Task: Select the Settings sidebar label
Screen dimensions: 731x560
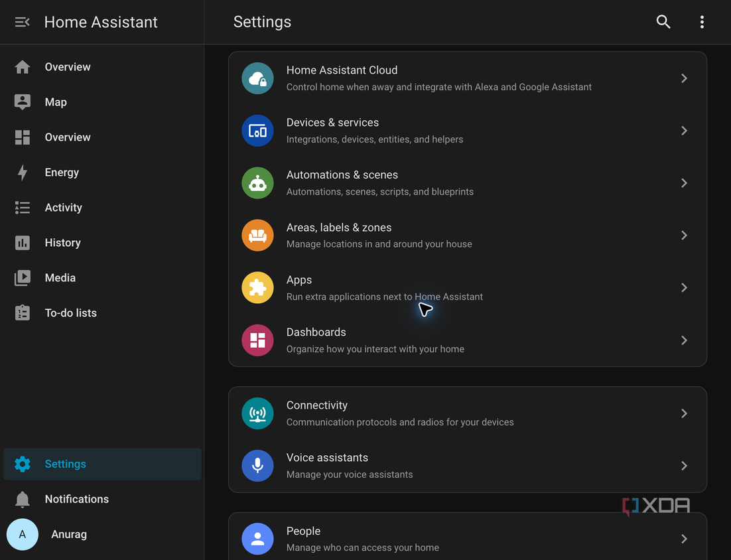Action: (65, 464)
